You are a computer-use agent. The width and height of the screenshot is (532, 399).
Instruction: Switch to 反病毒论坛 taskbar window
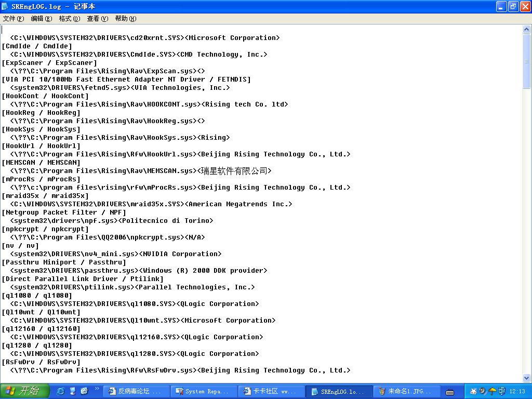[136, 392]
